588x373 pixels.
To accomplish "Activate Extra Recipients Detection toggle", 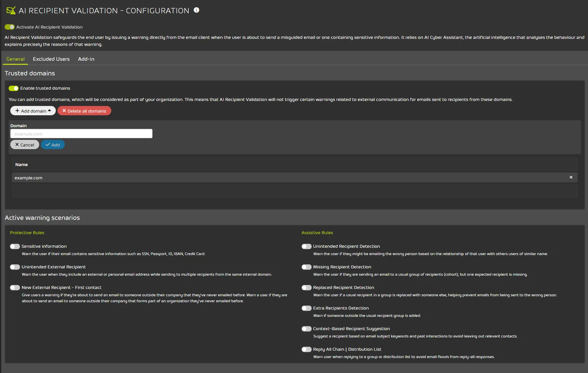I will click(x=306, y=308).
